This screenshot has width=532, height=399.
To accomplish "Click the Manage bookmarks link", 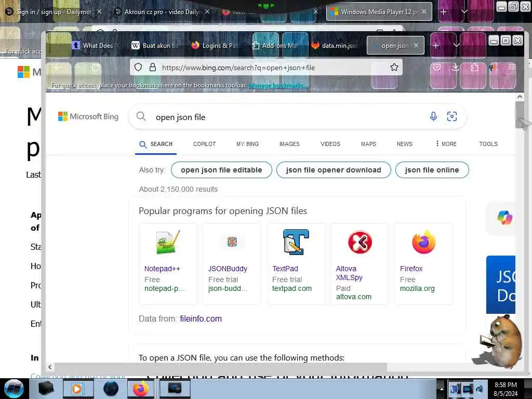I will point(278,85).
